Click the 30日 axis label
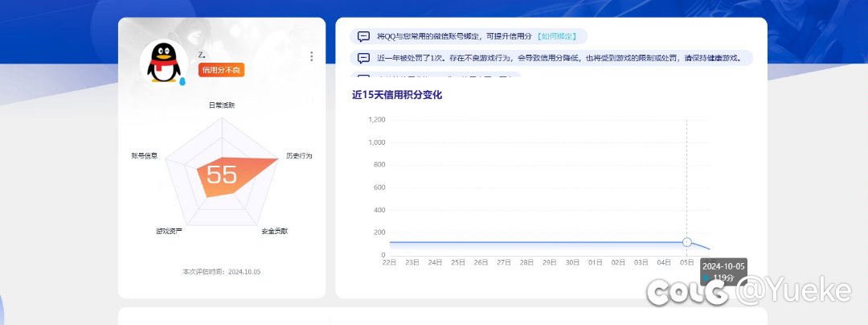The height and width of the screenshot is (325, 868). [x=572, y=262]
